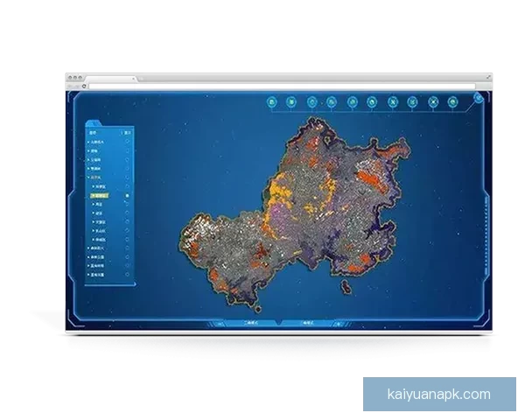Toggle the selected circle beside yellow highlighted layer

click(128, 195)
